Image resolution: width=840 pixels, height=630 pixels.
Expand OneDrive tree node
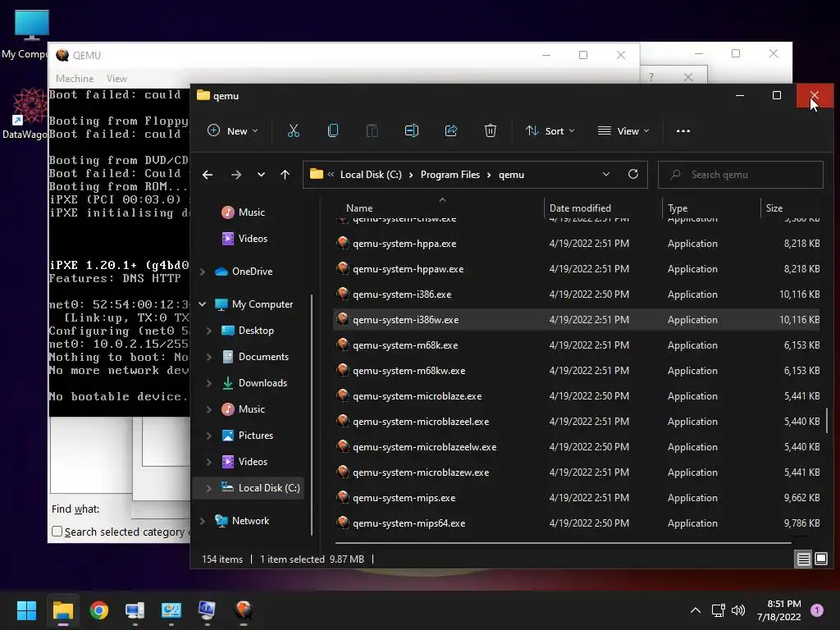(203, 272)
